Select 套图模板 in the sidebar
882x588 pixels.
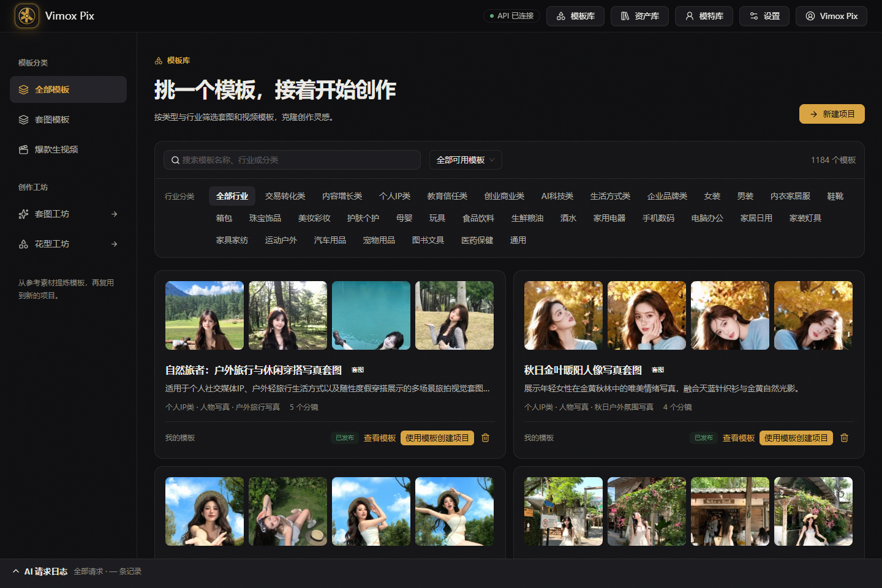click(68, 119)
